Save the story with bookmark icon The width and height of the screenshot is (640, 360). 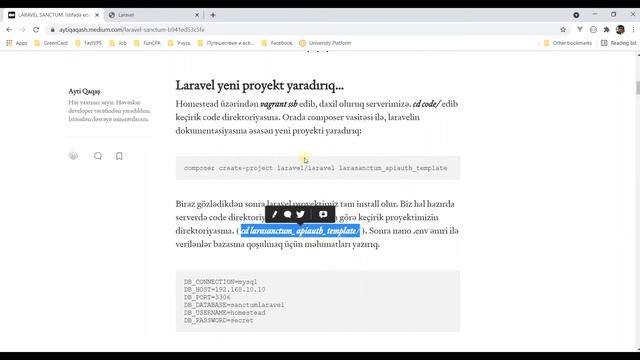click(119, 156)
